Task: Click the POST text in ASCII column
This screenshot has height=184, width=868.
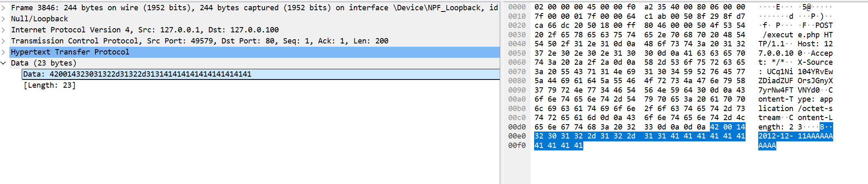Action: coord(824,25)
